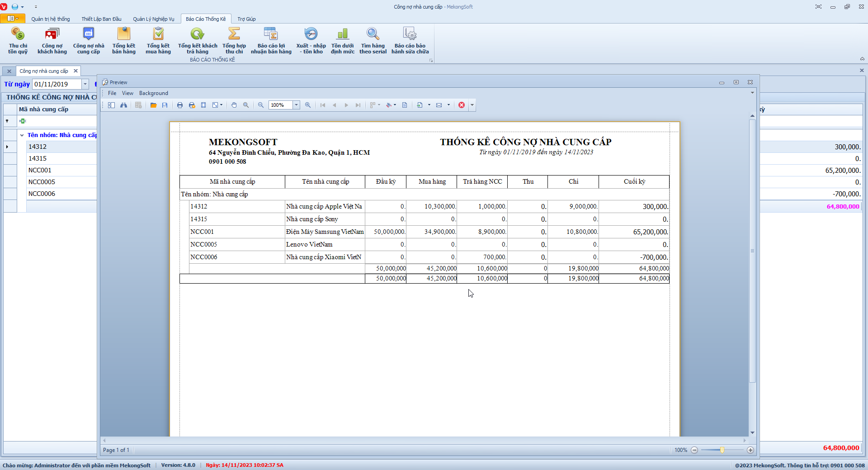This screenshot has height=470, width=868.
Task: Click the binoculars Find icon
Action: [x=123, y=105]
